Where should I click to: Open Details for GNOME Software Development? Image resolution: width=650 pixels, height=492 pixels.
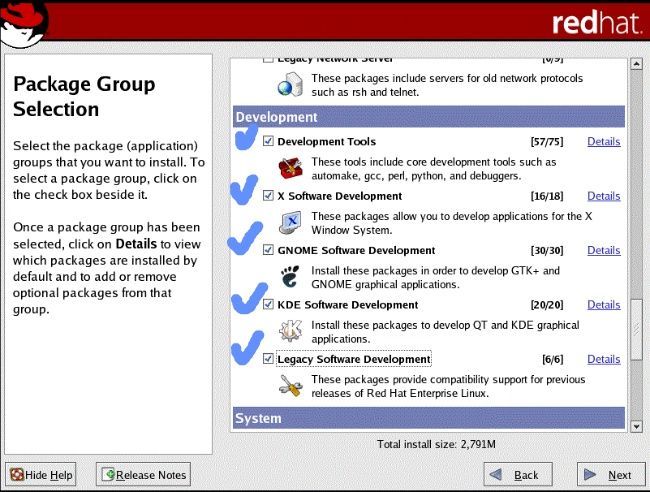coord(604,250)
